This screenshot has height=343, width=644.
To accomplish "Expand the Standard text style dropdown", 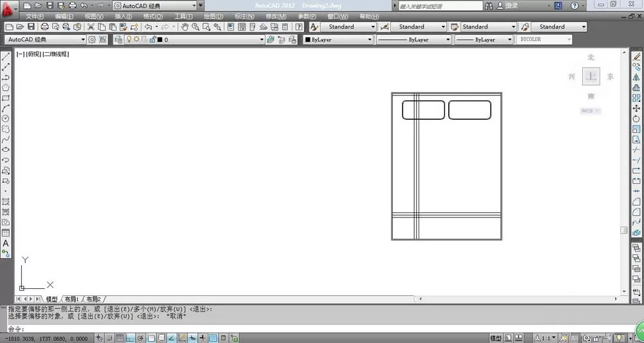I will pyautogui.click(x=348, y=26).
